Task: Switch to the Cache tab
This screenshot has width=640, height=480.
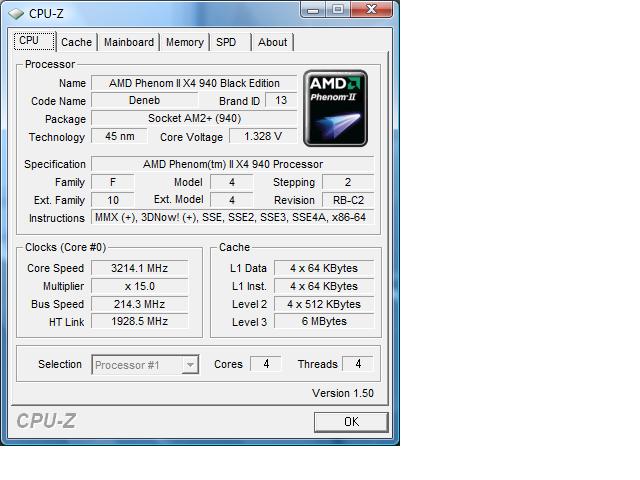Action: 76,42
